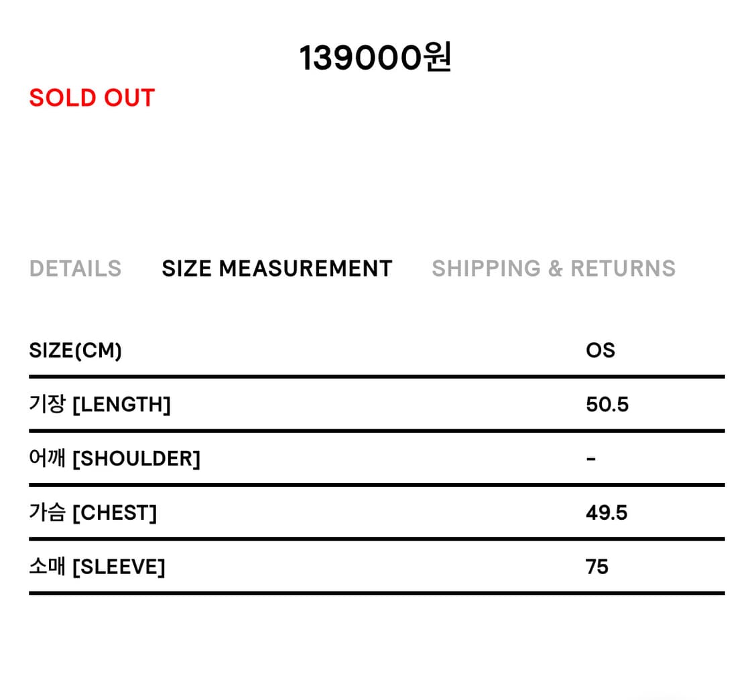Select the OS size column header
This screenshot has width=754, height=700.
600,350
